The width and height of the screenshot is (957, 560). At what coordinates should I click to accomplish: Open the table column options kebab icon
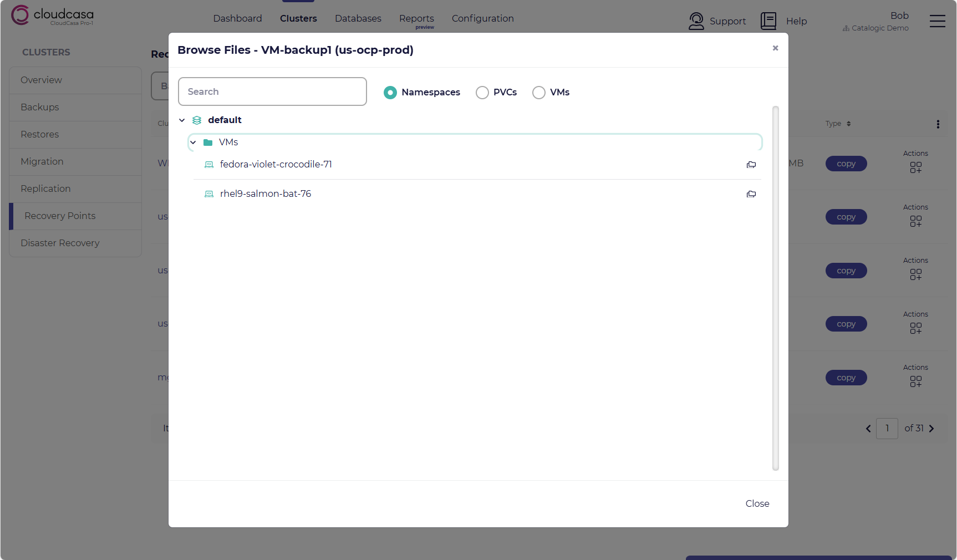tap(938, 124)
